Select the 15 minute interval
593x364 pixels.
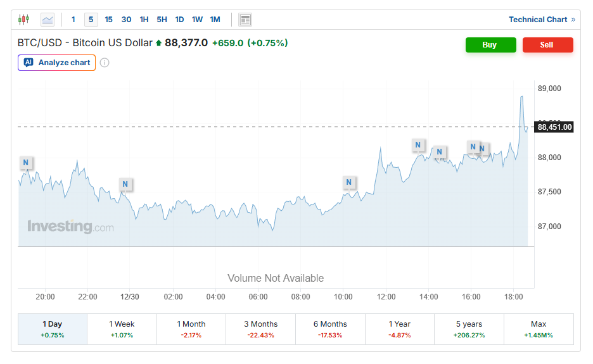pyautogui.click(x=108, y=20)
